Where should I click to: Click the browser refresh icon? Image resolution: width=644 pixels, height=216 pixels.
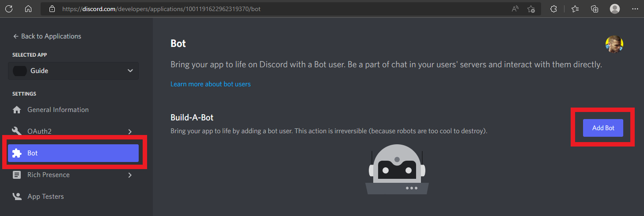tap(9, 9)
